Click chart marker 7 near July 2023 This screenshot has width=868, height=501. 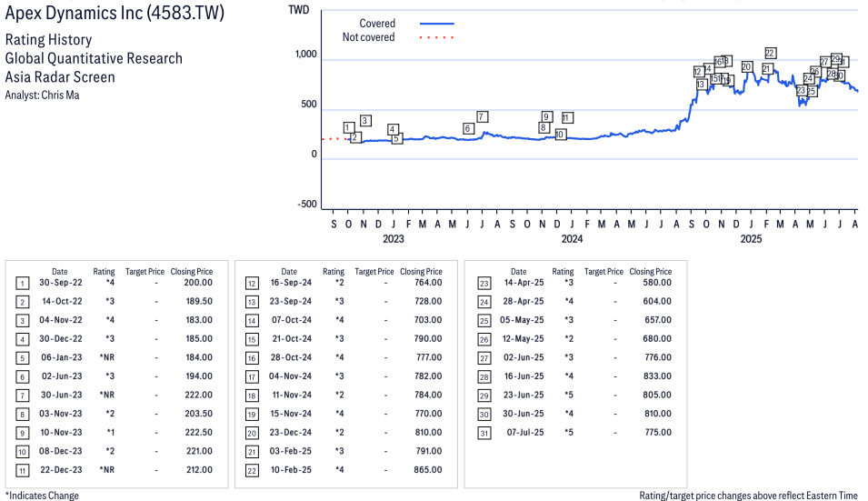pyautogui.click(x=482, y=116)
